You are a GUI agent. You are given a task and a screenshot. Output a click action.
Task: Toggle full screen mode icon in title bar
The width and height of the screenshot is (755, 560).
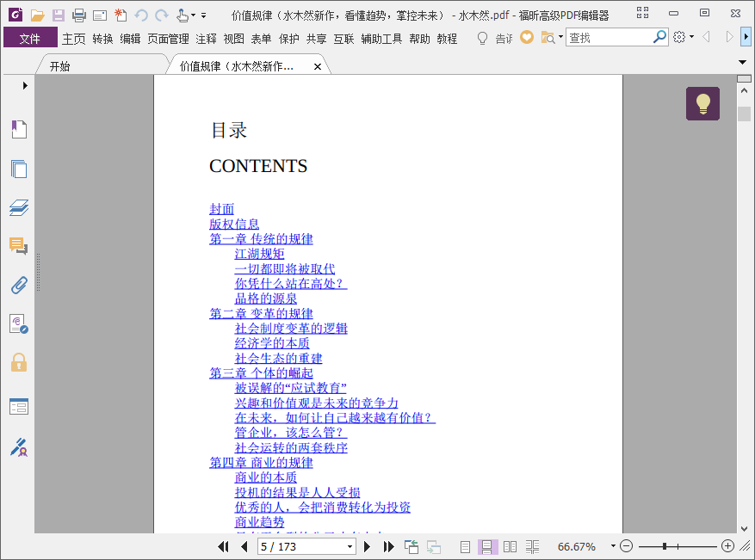tap(642, 13)
